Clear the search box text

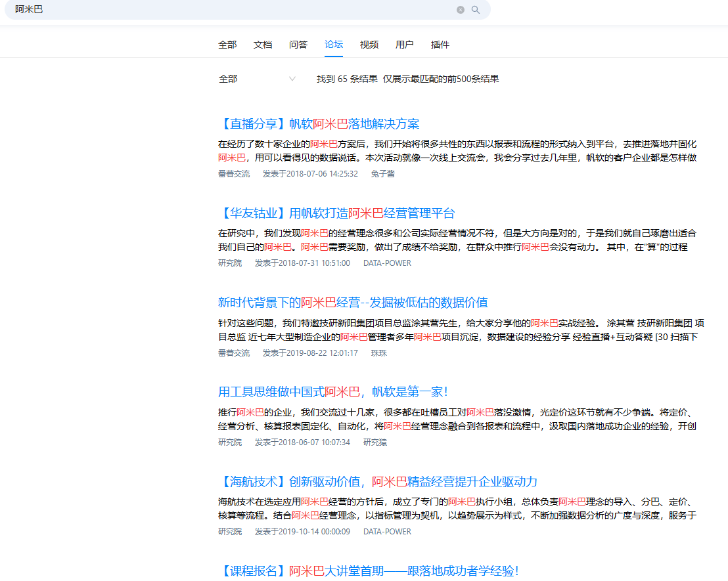tap(460, 10)
